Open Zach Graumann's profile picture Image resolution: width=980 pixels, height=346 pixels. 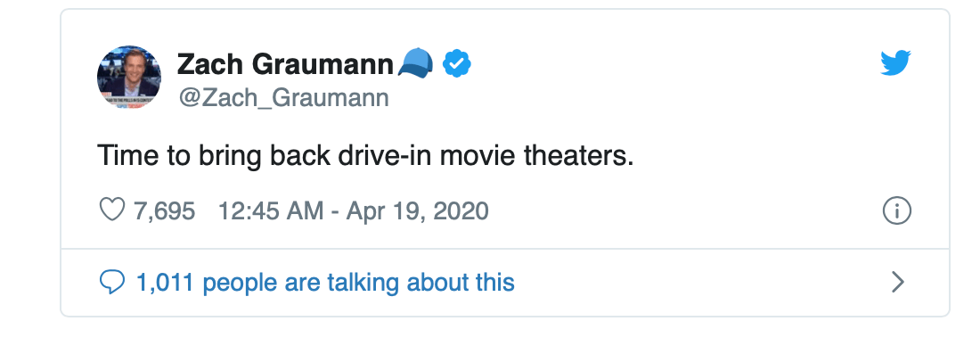coord(129,77)
